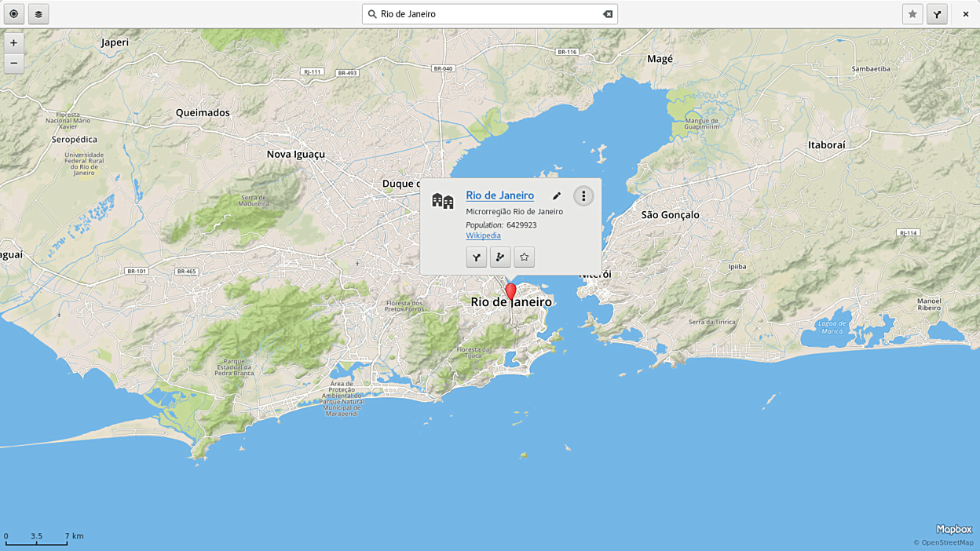Viewport: 980px width, 551px height.
Task: Expand the three-dot menu in place popup
Action: [x=583, y=196]
